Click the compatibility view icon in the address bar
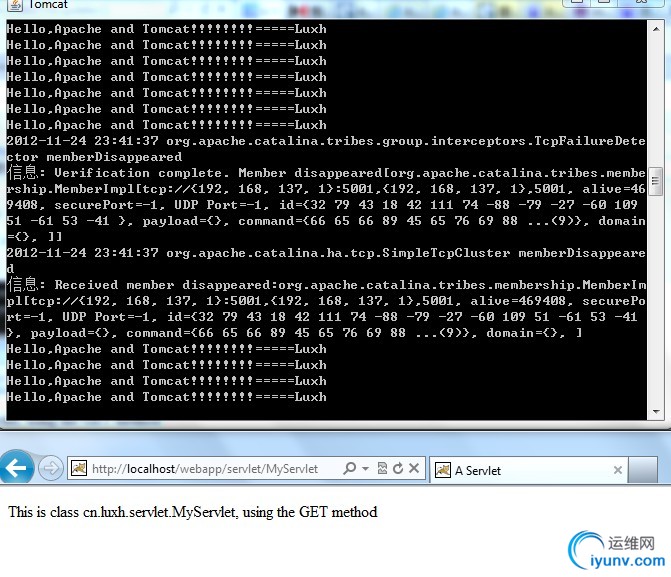 pos(382,468)
